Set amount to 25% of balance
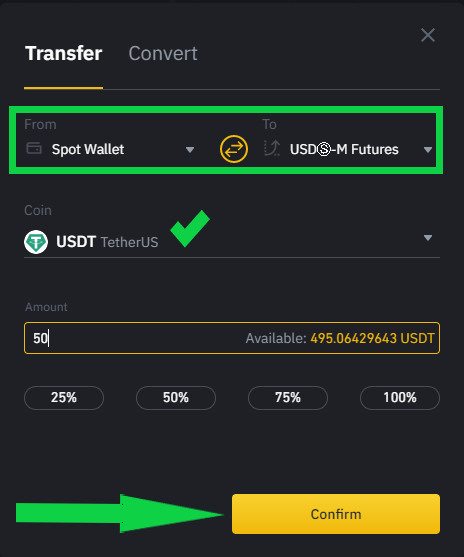The height and width of the screenshot is (557, 464). (x=64, y=398)
